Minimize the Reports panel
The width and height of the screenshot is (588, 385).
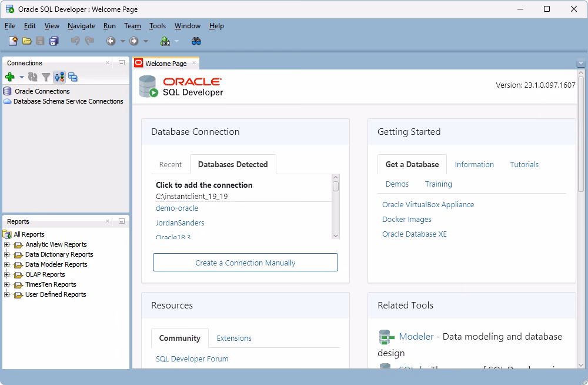point(122,221)
